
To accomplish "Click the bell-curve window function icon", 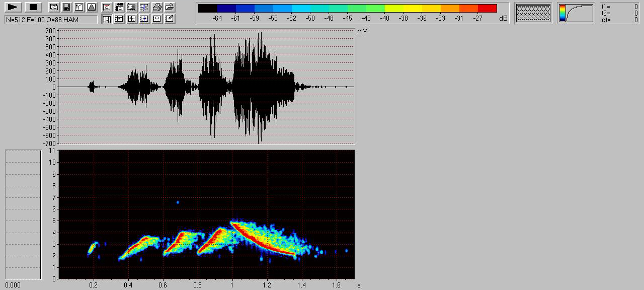I will (91, 7).
